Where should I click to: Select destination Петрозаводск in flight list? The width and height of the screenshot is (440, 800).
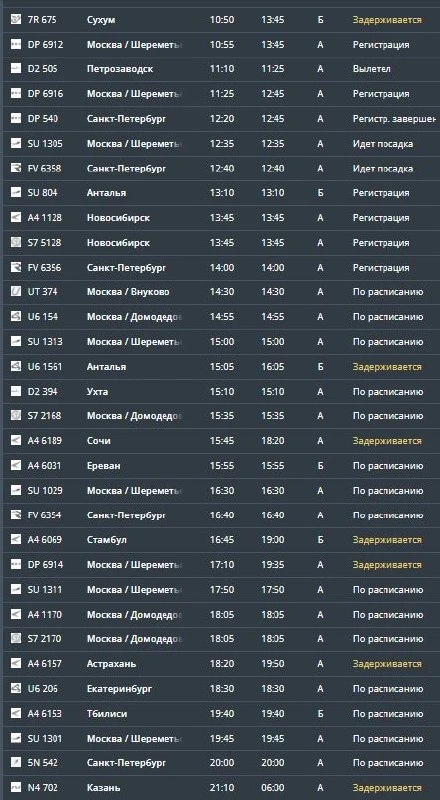click(120, 69)
